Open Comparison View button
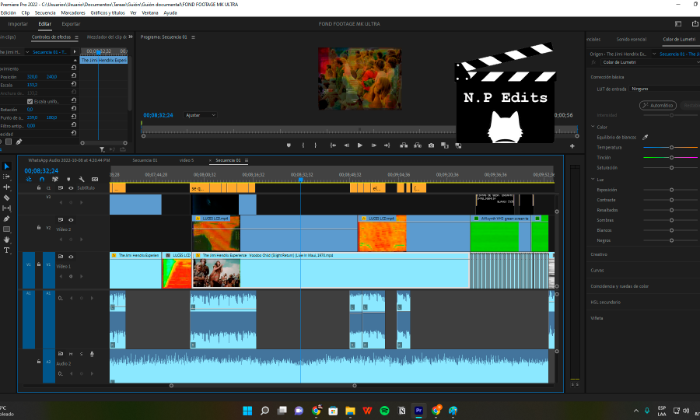Screen dimensions: 700x420 pyautogui.click(x=445, y=146)
